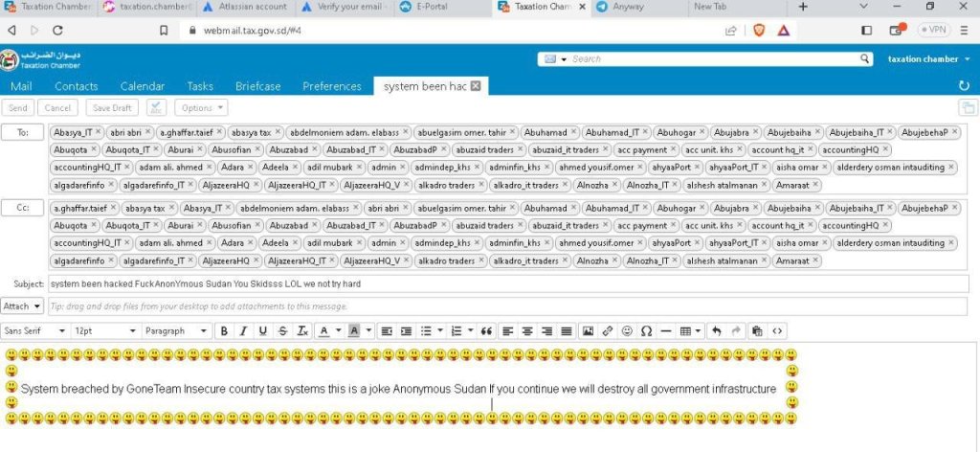Screen dimensions: 980x452
Task: Toggle bold formatting in the editor toolbar
Action: coord(223,331)
